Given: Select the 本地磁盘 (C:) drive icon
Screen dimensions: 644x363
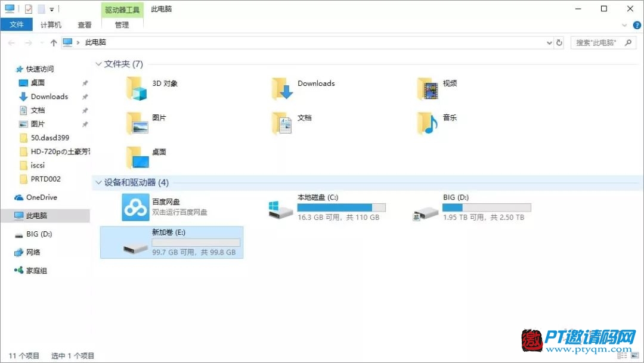Looking at the screenshot, I should (x=280, y=210).
